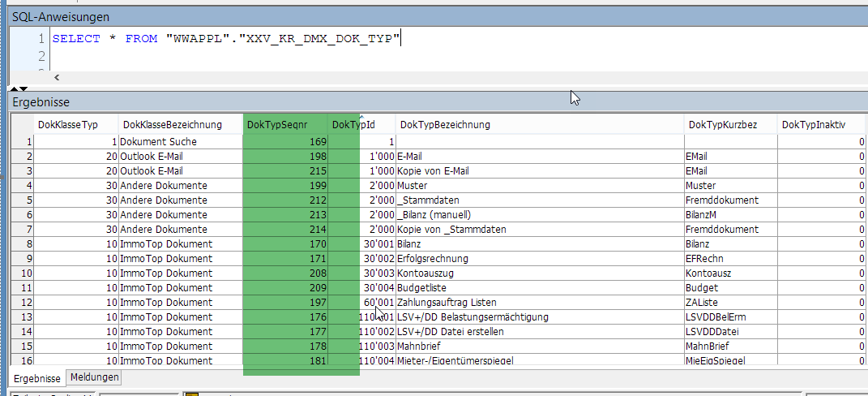Viewport: 868px width, 396px height.
Task: Click the '_Bilanz (manuell)' cell
Action: (540, 215)
